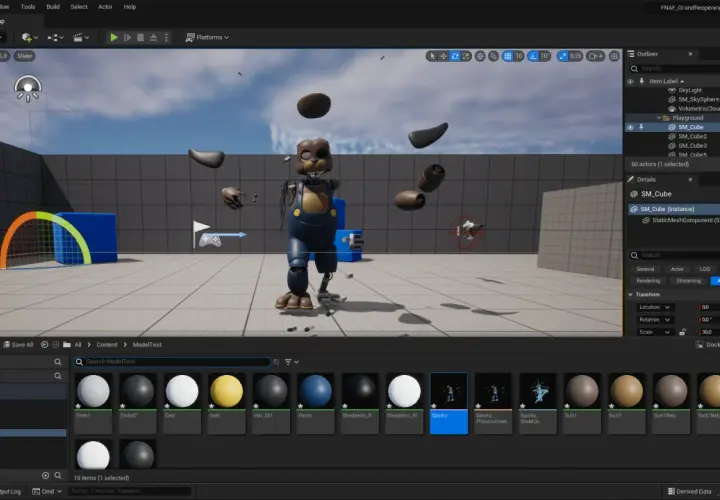Open the Build menu
The width and height of the screenshot is (720, 500).
click(x=53, y=7)
